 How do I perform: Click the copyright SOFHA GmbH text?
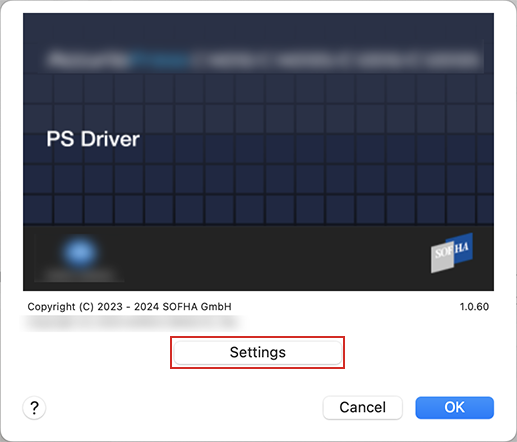tap(129, 306)
